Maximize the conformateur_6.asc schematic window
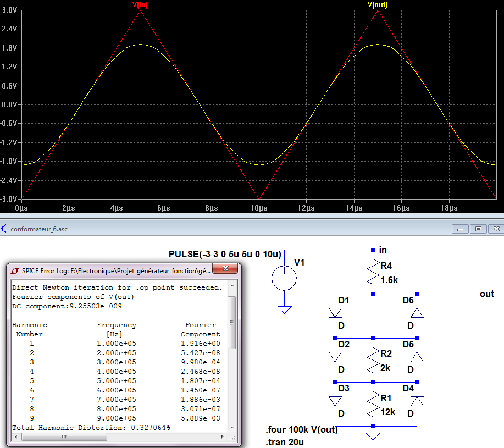504x448 pixels. pos(478,229)
